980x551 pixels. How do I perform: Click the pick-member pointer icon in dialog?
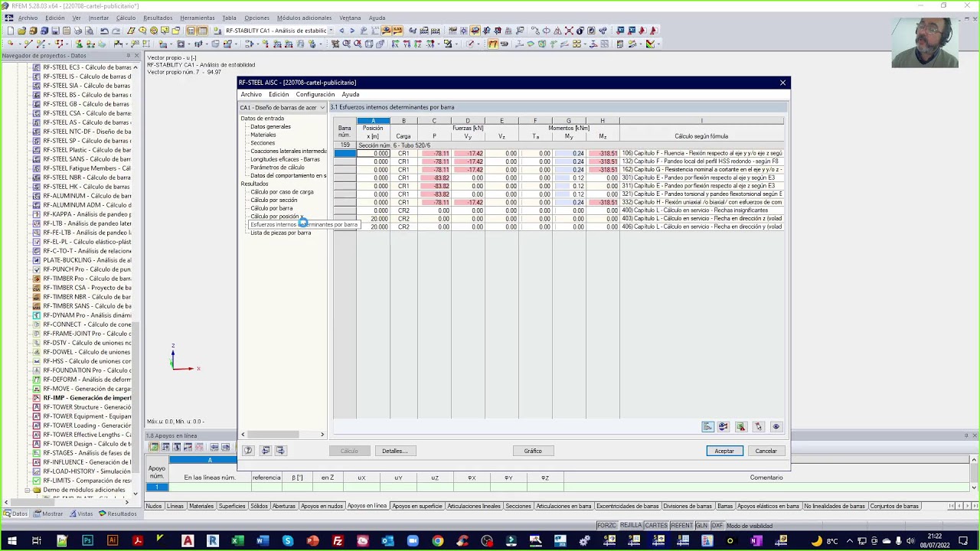click(758, 427)
